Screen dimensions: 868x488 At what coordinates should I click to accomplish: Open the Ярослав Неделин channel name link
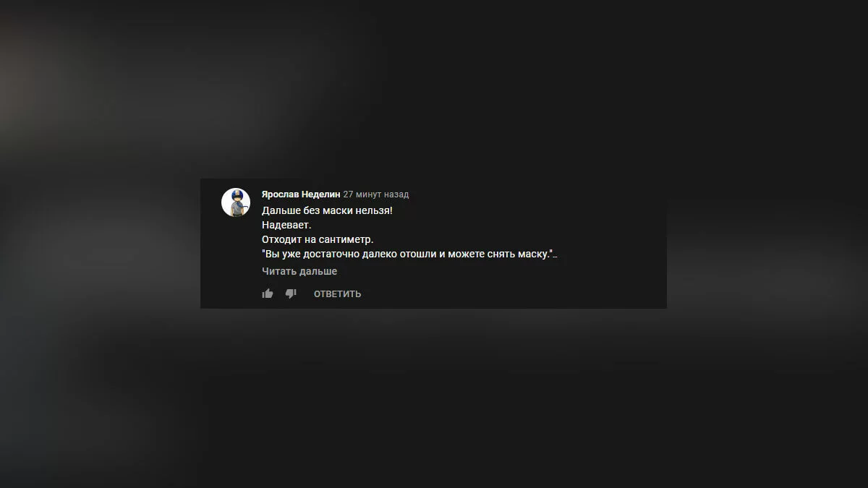301,194
